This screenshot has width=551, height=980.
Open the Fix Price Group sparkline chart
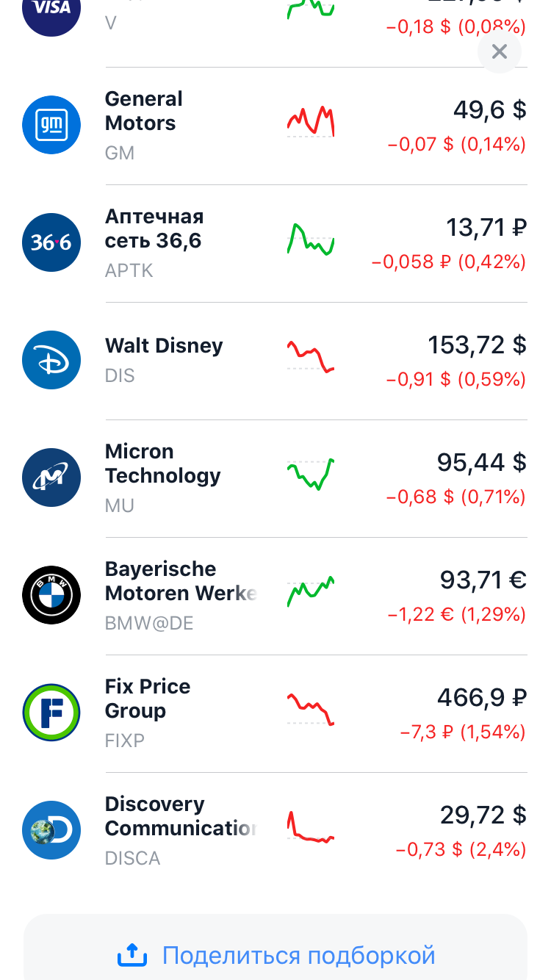click(311, 710)
